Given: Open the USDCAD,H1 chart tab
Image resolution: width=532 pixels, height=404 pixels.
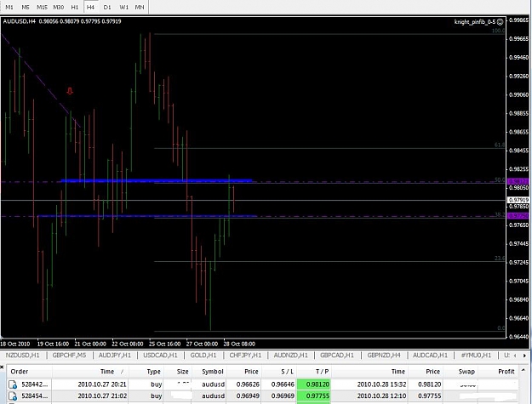Looking at the screenshot, I should (x=160, y=356).
